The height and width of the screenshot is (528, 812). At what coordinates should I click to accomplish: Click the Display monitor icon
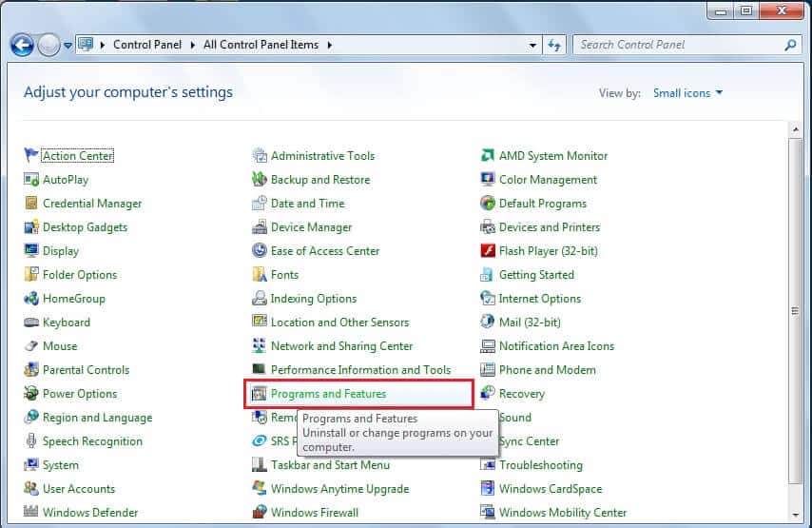click(31, 251)
